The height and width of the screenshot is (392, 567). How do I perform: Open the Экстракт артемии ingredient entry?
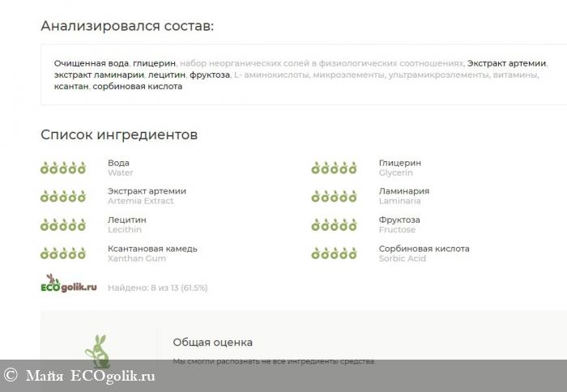[147, 191]
